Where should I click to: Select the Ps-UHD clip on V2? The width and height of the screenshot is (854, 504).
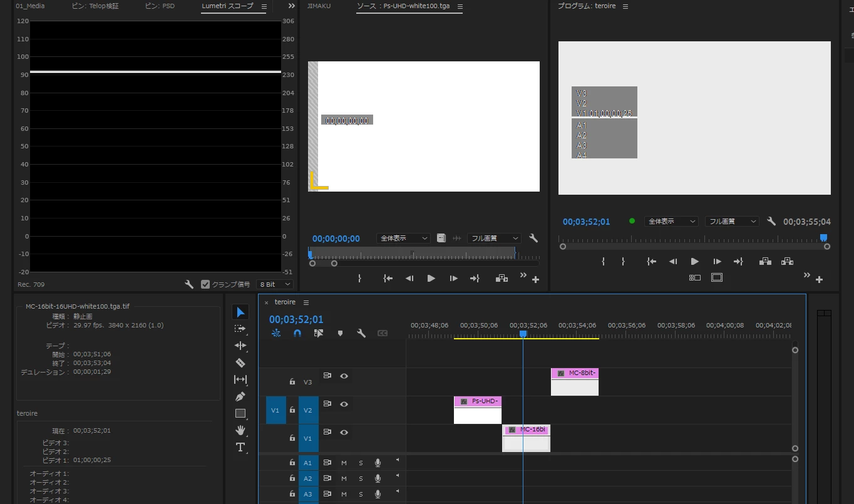point(478,410)
